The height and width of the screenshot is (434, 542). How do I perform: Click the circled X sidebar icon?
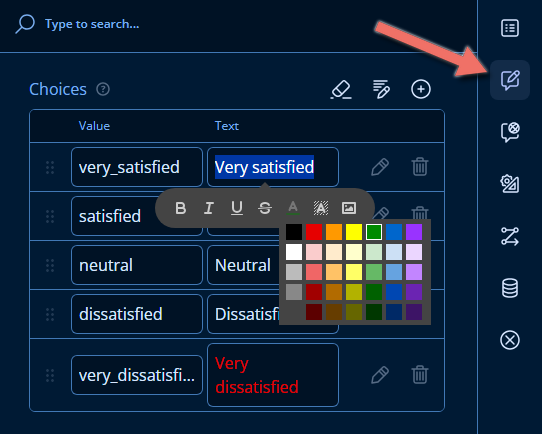click(510, 340)
